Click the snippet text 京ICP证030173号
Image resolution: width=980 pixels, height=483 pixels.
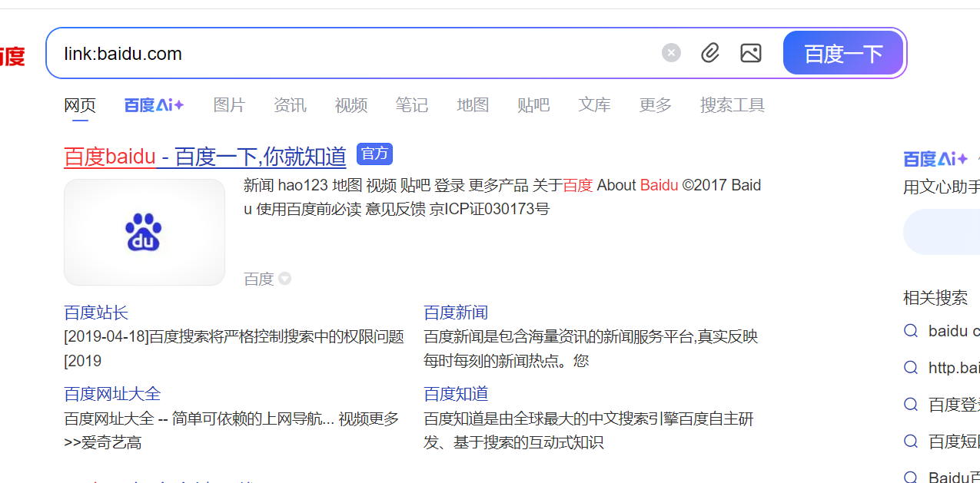[x=490, y=209]
